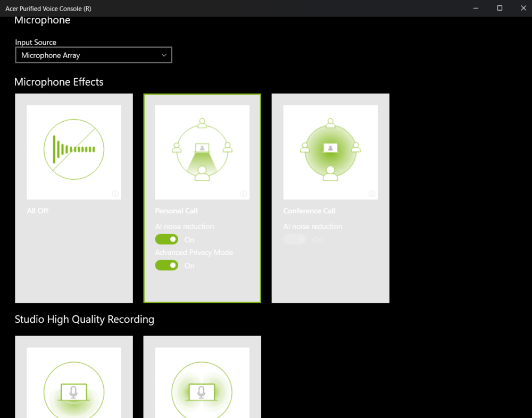Click the Conference Call label

coord(310,211)
